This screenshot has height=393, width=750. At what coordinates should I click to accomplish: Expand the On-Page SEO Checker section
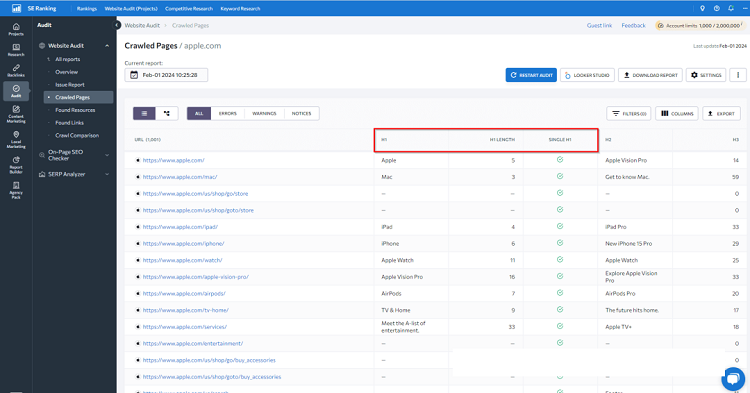107,155
